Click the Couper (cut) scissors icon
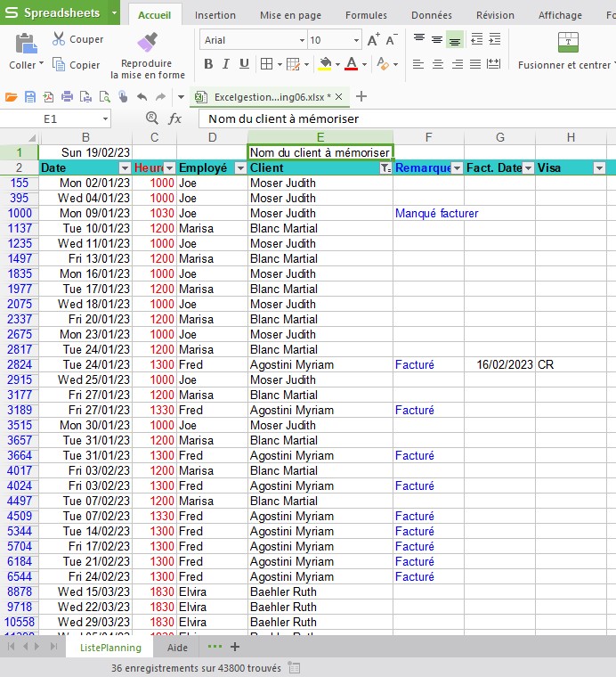616x677 pixels. (59, 39)
